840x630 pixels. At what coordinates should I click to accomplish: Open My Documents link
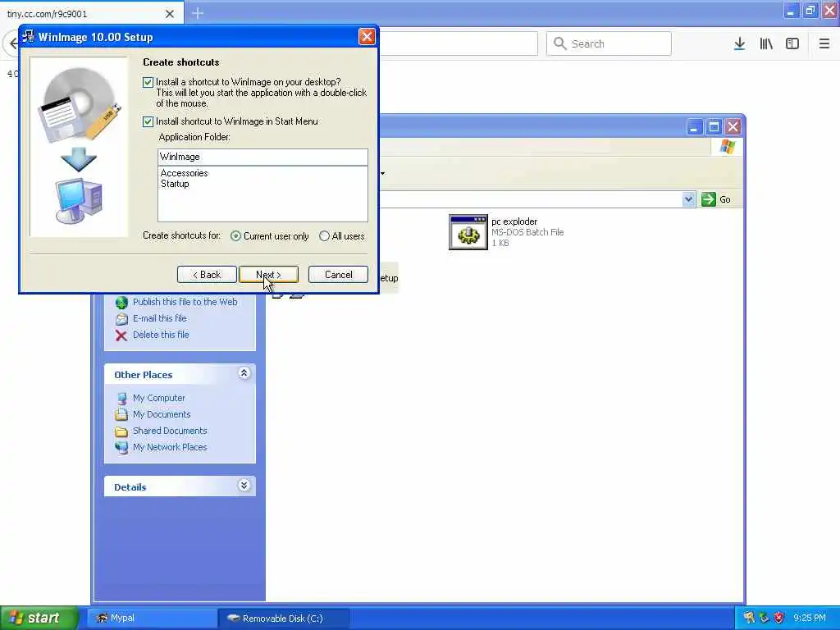coord(162,414)
